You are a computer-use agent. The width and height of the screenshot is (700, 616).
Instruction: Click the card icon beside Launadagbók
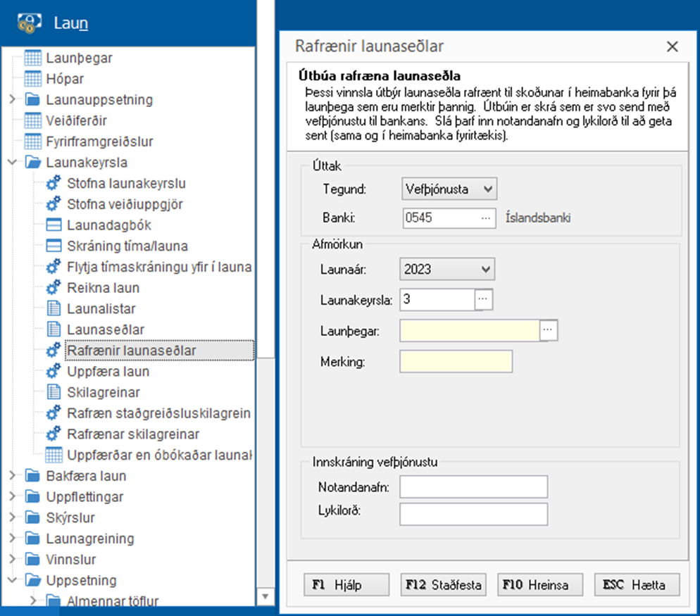point(54,225)
